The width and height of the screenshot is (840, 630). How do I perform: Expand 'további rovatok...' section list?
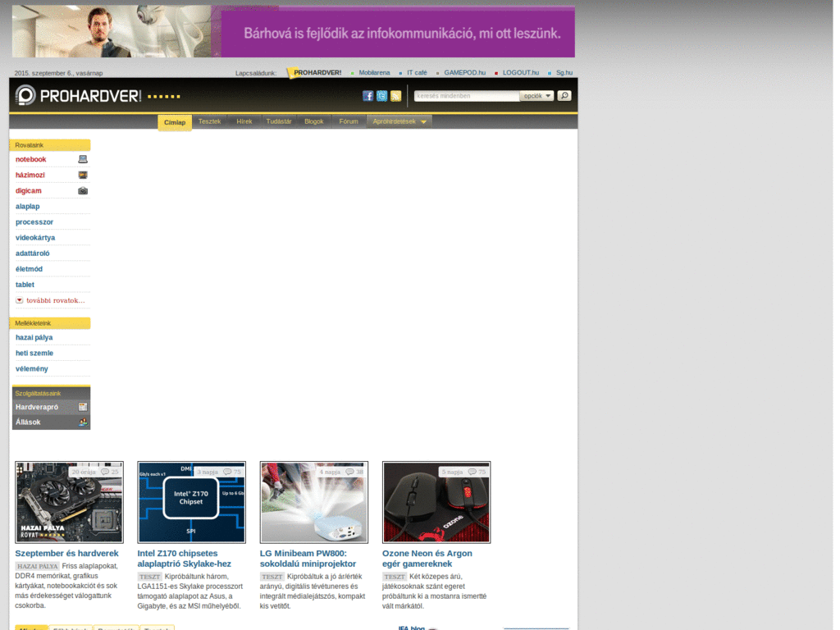point(49,300)
